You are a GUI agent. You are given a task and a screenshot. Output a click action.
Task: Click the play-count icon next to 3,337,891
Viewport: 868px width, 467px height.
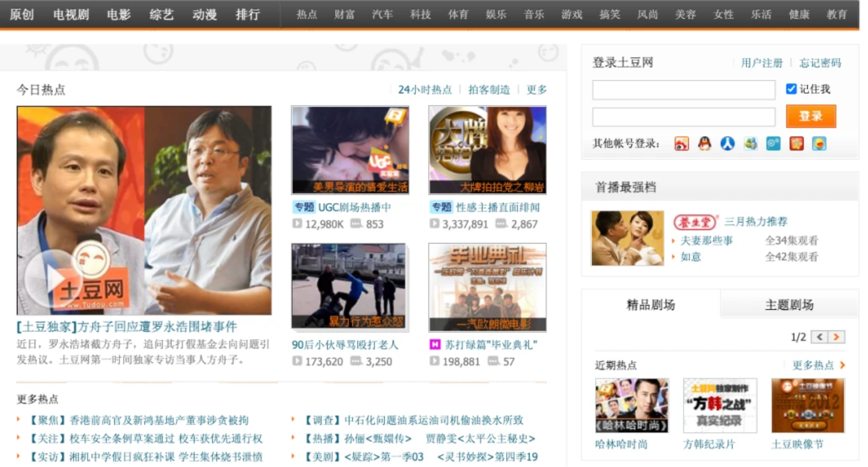click(x=435, y=223)
